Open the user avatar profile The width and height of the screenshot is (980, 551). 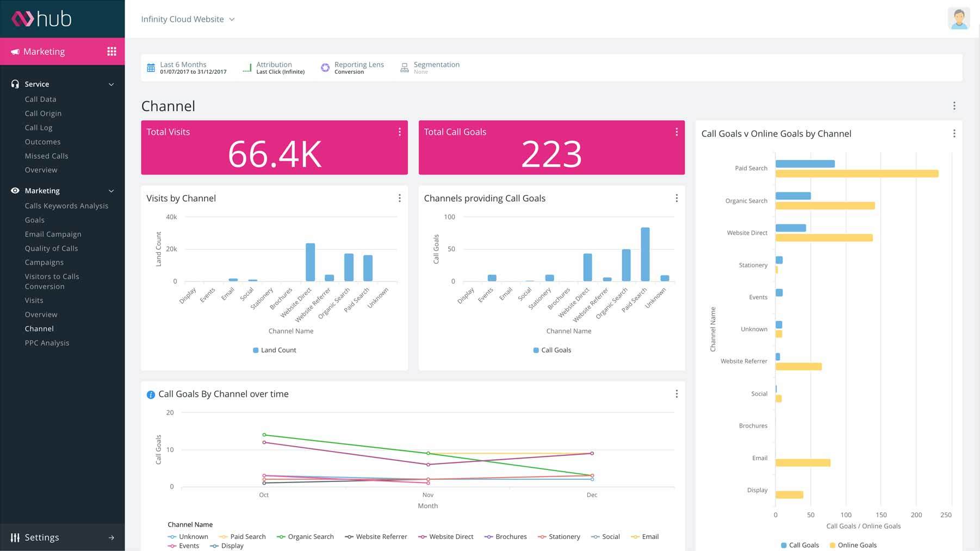tap(958, 19)
